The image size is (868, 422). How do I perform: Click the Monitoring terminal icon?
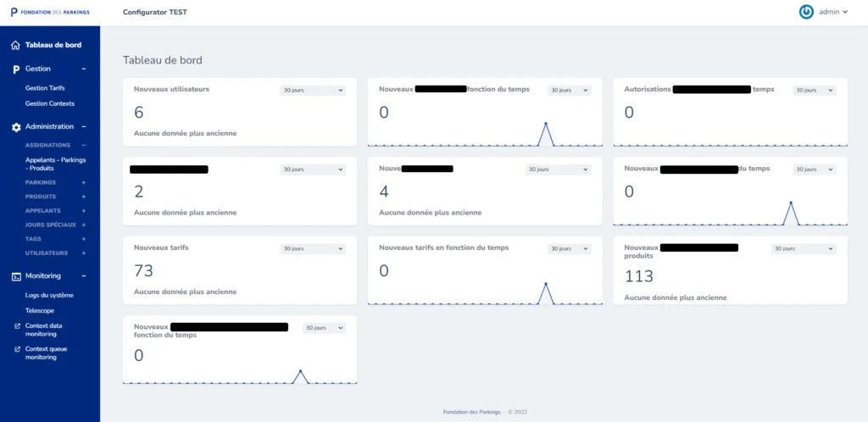coord(15,275)
